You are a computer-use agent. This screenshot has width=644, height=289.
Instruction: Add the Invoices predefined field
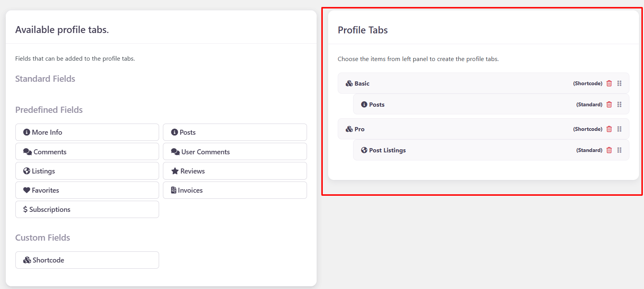[x=235, y=190]
